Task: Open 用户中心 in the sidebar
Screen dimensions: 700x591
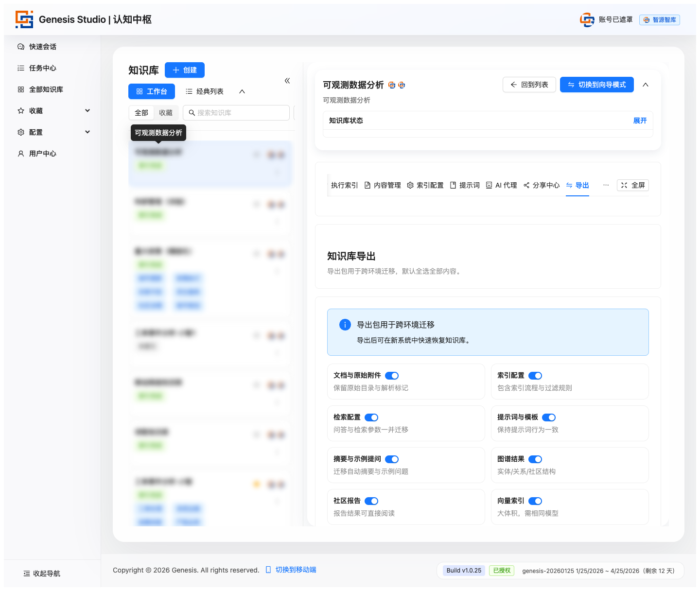Action: (x=42, y=154)
